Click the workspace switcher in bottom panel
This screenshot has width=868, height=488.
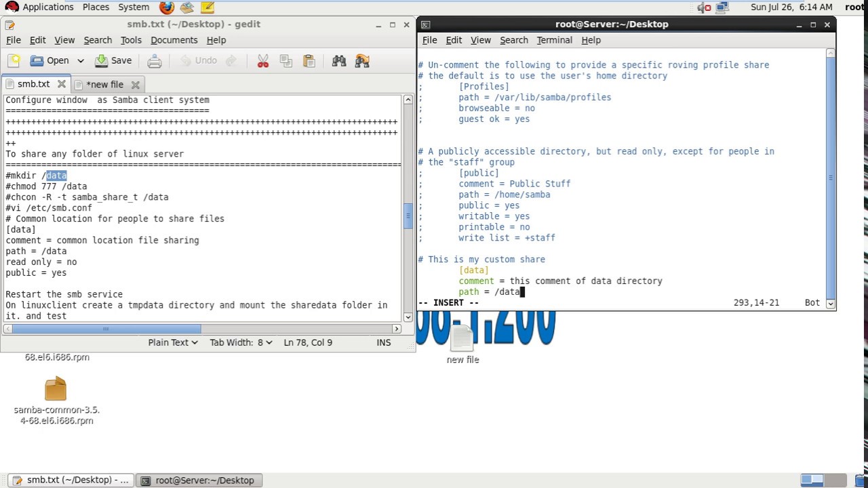point(823,480)
